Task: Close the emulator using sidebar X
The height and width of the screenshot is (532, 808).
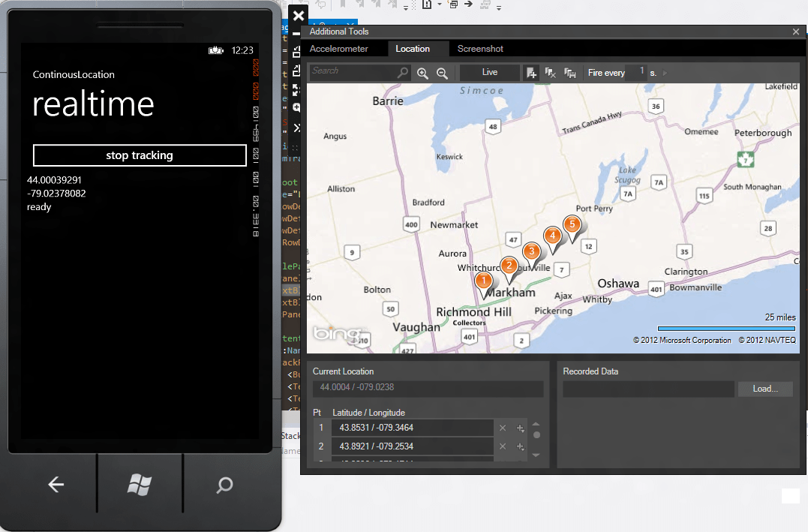Action: tap(299, 16)
